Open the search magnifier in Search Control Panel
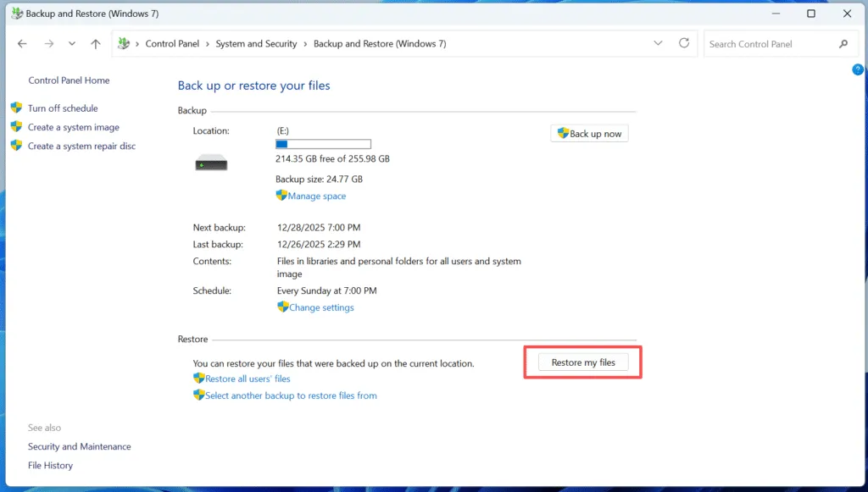868x492 pixels. point(843,43)
